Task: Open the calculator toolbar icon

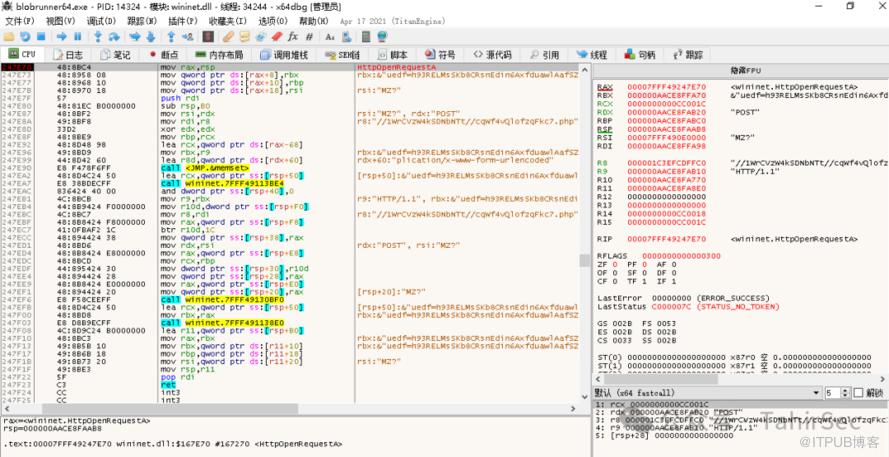Action: click(365, 36)
